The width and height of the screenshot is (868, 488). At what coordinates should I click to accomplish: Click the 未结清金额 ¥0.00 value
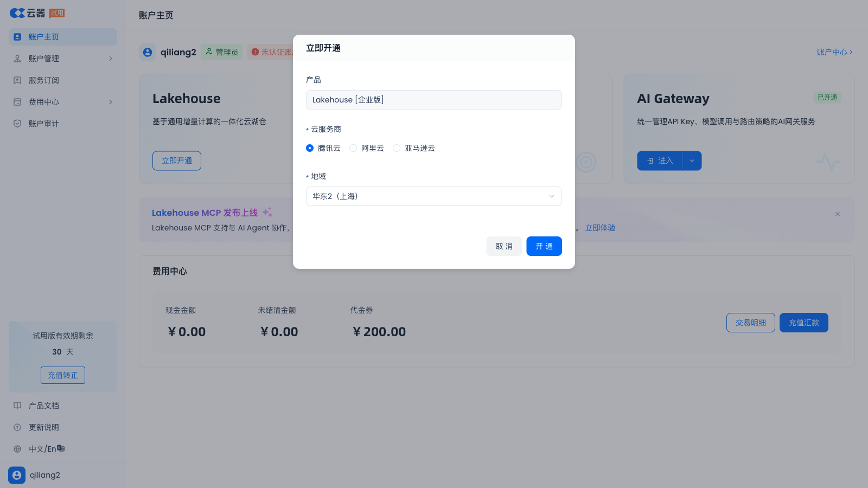[279, 332]
